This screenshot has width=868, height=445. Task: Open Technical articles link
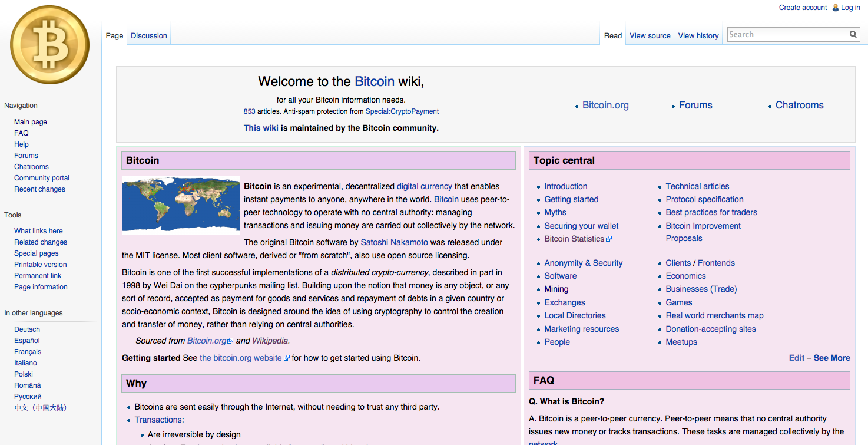[697, 186]
